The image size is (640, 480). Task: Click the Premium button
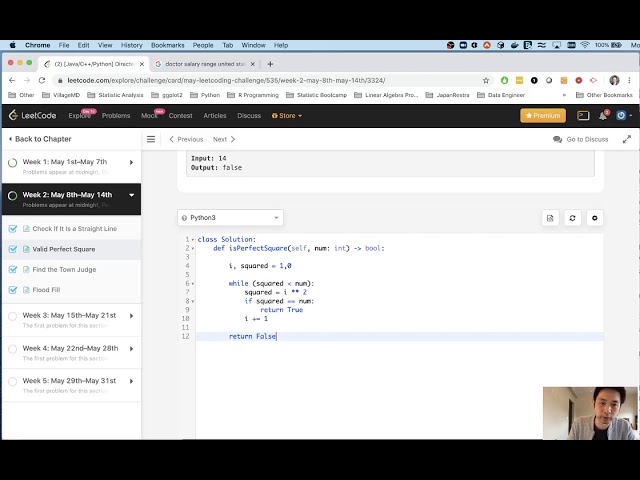[543, 116]
